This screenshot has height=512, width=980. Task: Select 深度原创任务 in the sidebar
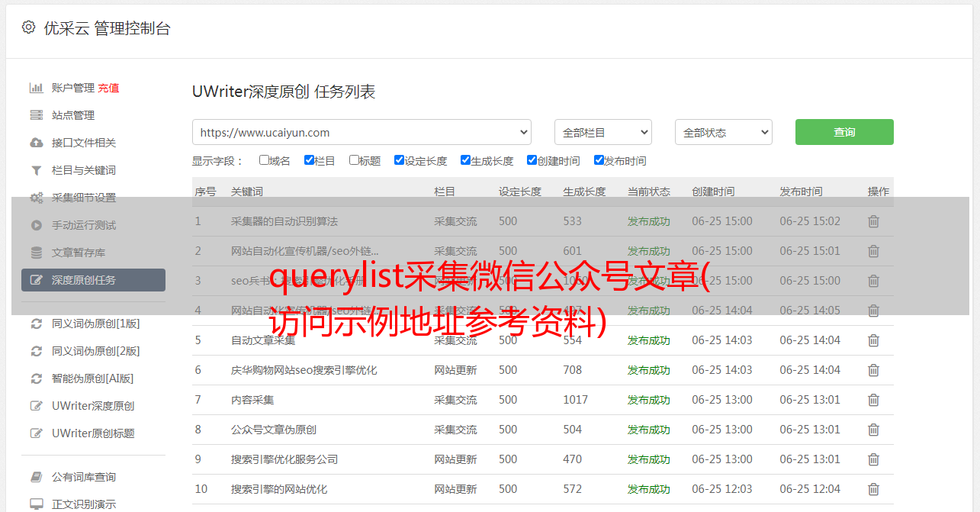pyautogui.click(x=93, y=280)
